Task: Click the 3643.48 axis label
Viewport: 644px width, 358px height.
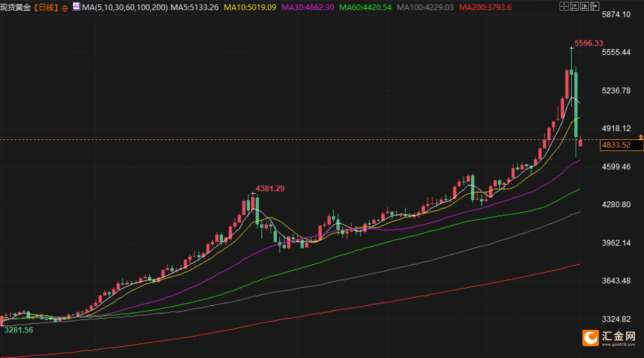Action: [616, 281]
